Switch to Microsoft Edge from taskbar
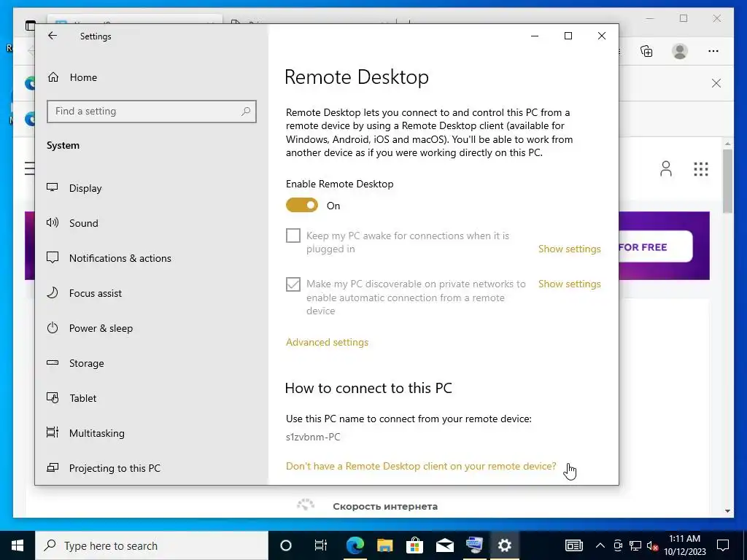747x560 pixels. click(355, 545)
